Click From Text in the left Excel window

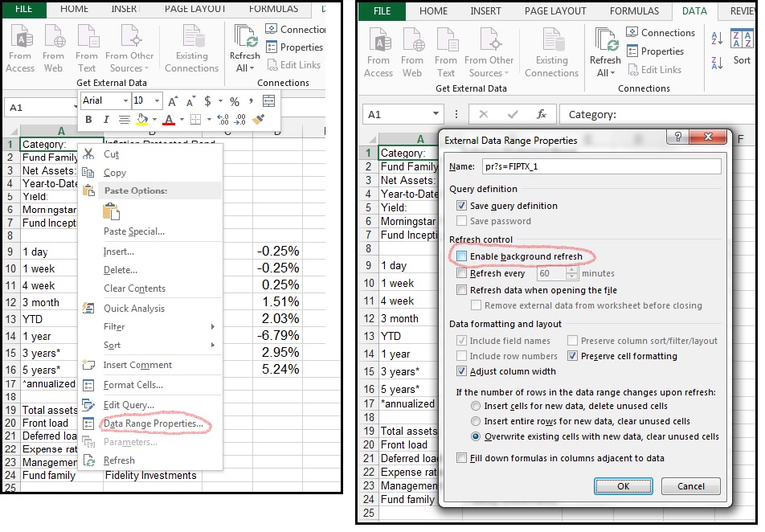coord(86,49)
